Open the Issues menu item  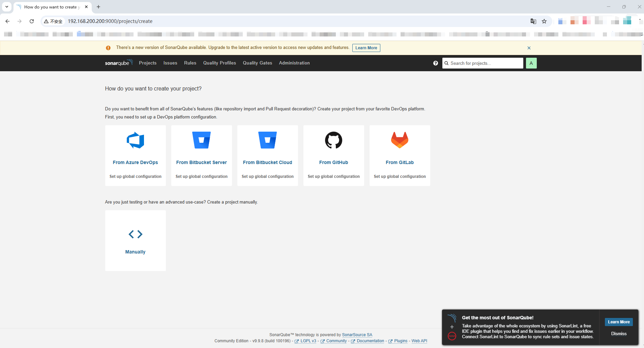(x=170, y=63)
